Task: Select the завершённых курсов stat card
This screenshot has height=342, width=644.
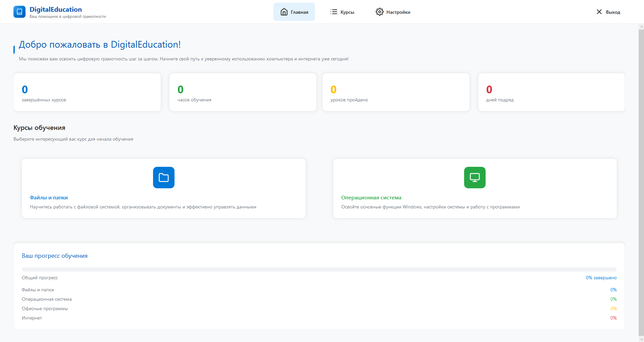Action: (87, 92)
